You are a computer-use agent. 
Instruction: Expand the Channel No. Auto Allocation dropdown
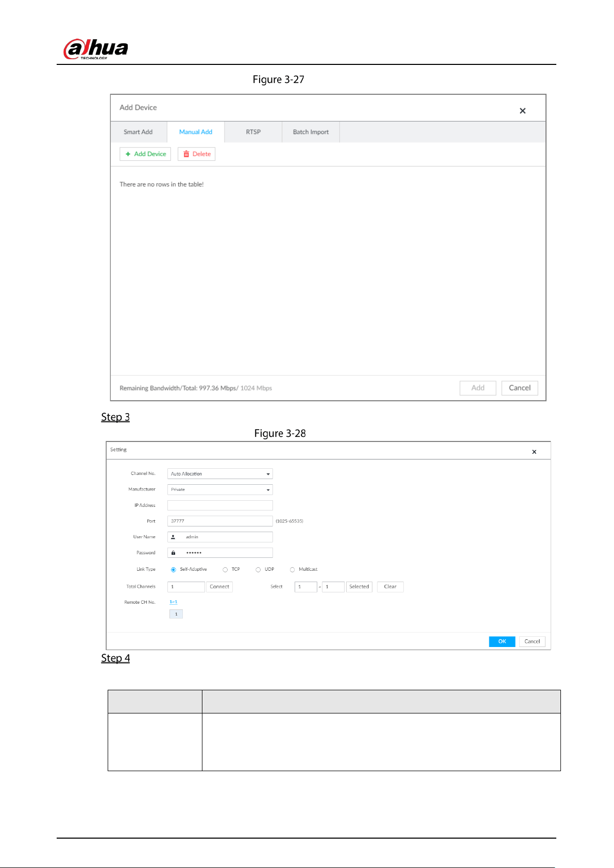(x=220, y=474)
